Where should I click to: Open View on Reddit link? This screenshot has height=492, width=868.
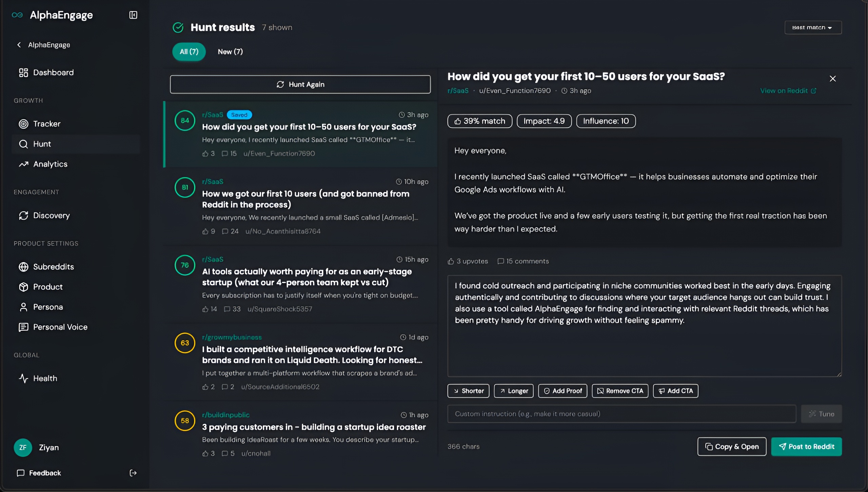(x=788, y=91)
